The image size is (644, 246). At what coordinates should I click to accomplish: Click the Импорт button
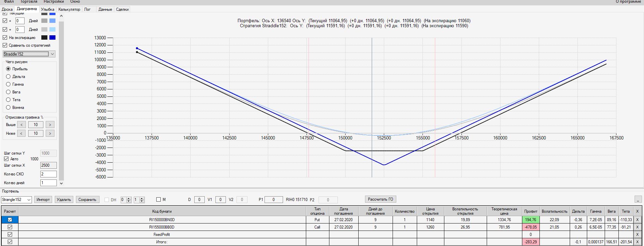(x=43, y=200)
